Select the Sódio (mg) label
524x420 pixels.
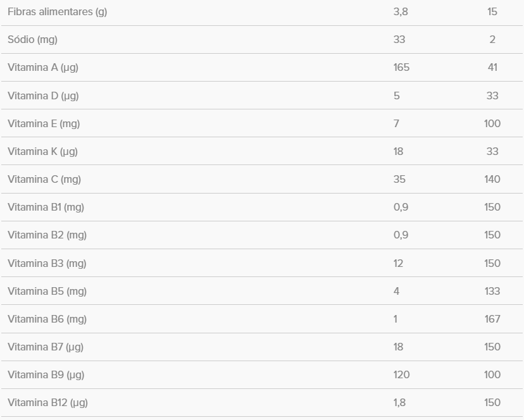(32, 40)
